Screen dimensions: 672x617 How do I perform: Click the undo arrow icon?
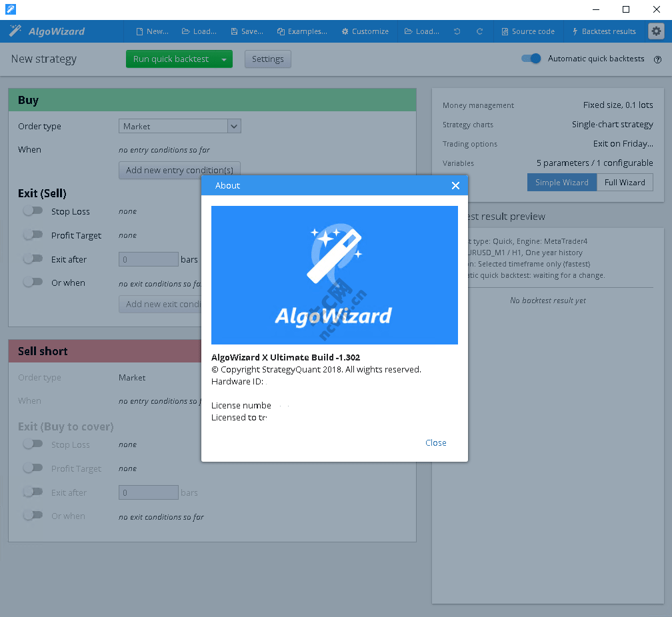457,31
